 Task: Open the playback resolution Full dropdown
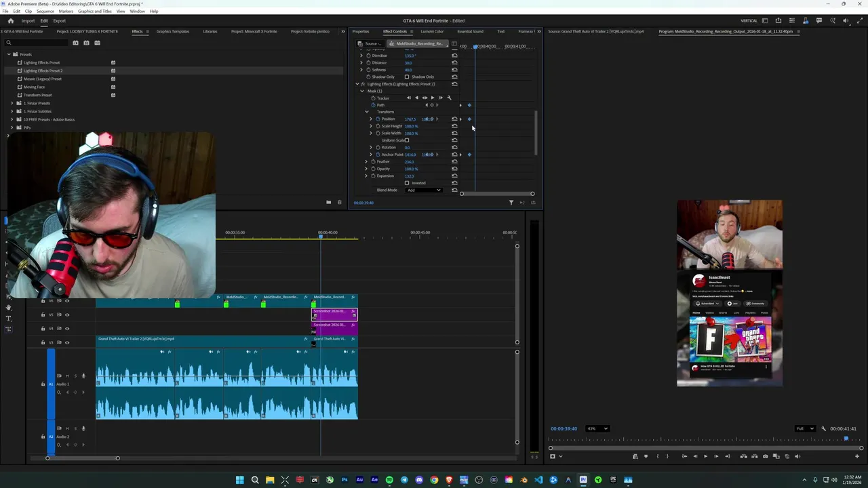point(805,428)
